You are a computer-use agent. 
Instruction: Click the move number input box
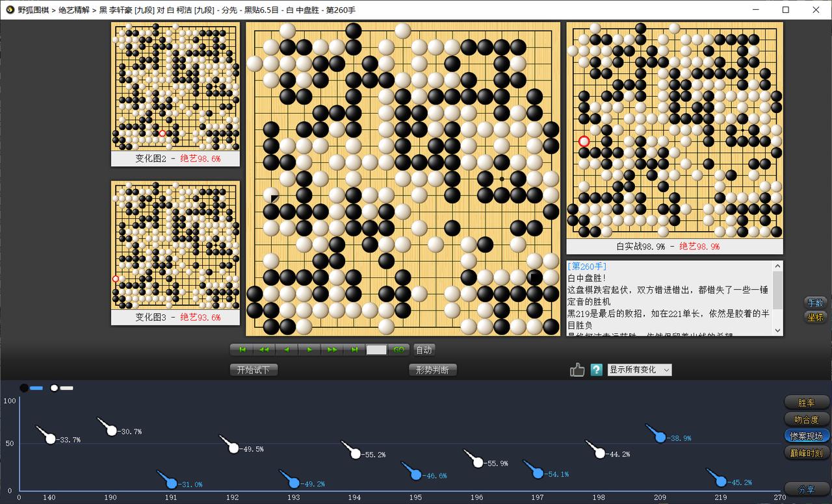tap(376, 349)
